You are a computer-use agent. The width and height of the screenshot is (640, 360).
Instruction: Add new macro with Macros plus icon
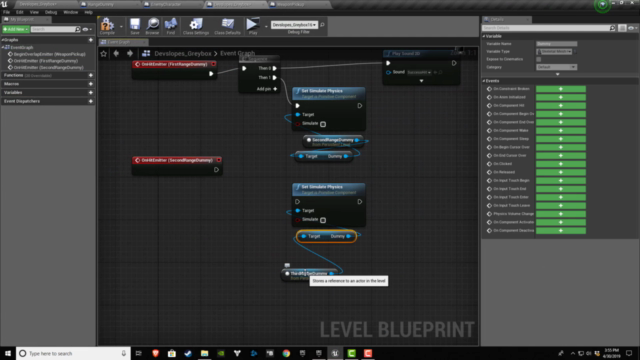click(91, 84)
